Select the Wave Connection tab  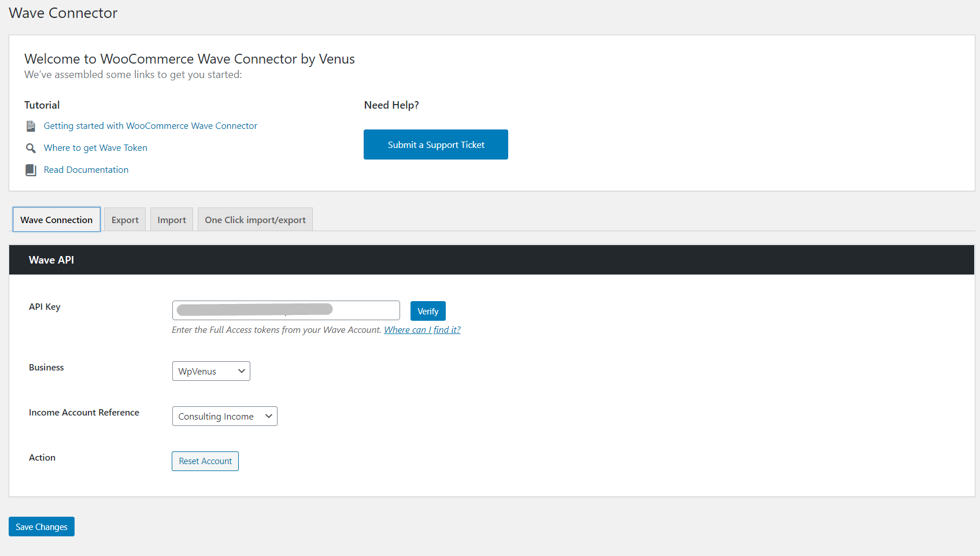tap(56, 219)
